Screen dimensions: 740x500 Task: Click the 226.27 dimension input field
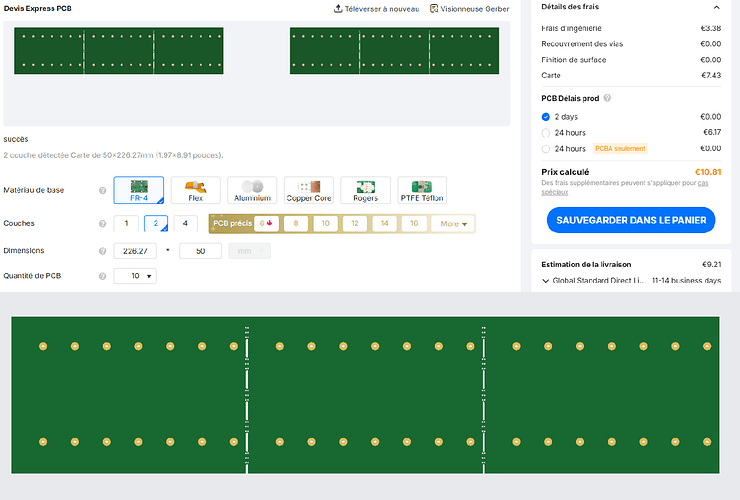click(x=135, y=251)
